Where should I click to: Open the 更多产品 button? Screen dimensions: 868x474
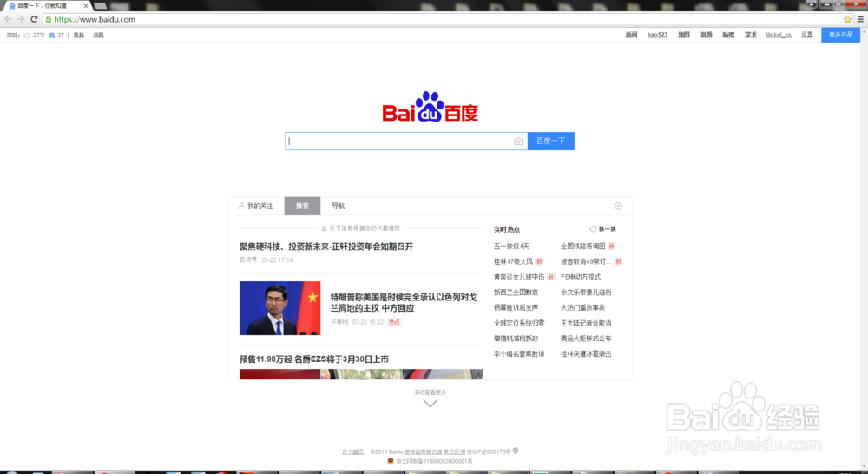point(840,35)
